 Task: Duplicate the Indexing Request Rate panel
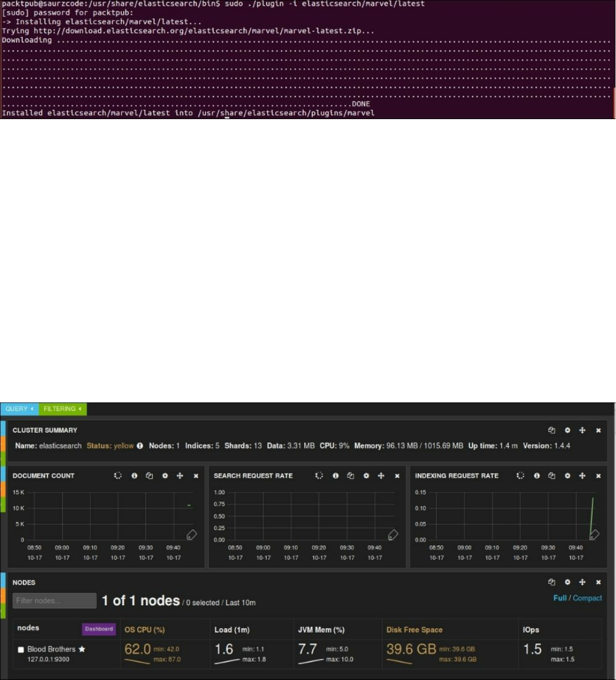pyautogui.click(x=552, y=476)
